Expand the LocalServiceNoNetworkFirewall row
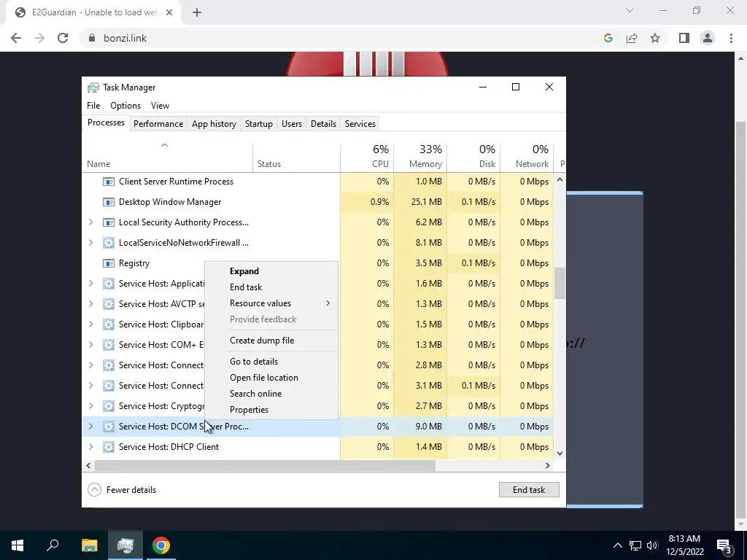 (x=91, y=243)
